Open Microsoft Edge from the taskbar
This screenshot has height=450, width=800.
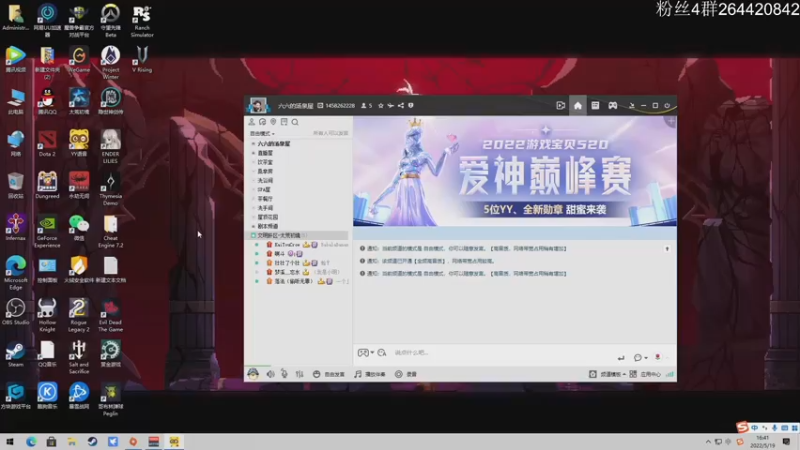pyautogui.click(x=31, y=442)
